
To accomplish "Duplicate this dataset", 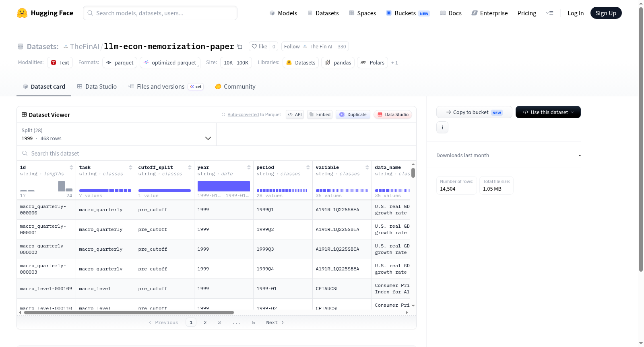I will click(353, 114).
